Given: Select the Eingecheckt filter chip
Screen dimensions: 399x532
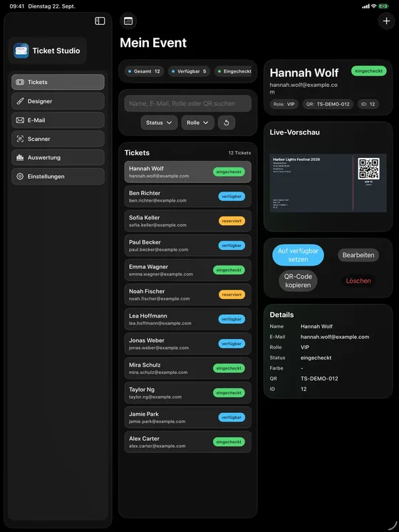Looking at the screenshot, I should 234,71.
